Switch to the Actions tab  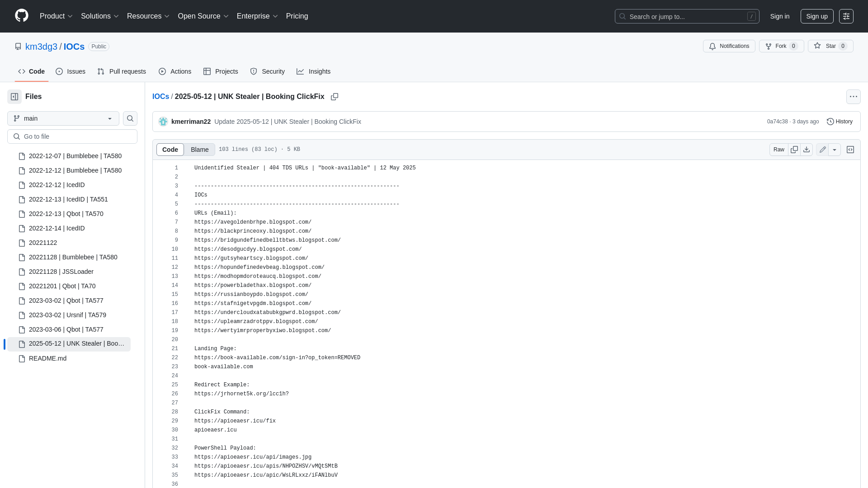point(175,71)
